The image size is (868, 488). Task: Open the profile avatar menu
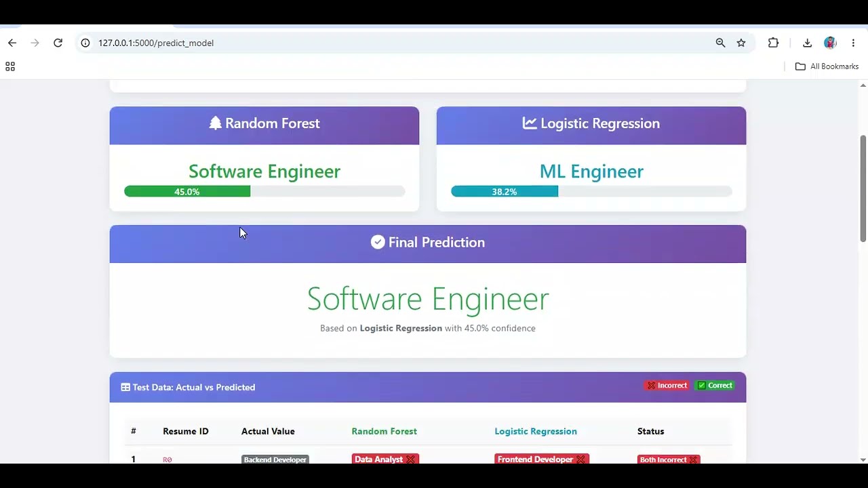[830, 43]
